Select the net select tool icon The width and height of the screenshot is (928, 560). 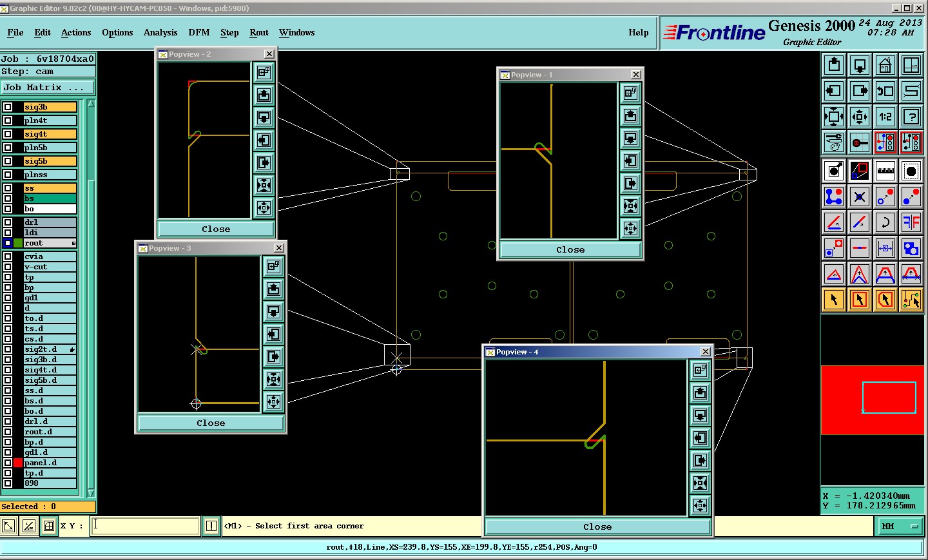(x=911, y=300)
